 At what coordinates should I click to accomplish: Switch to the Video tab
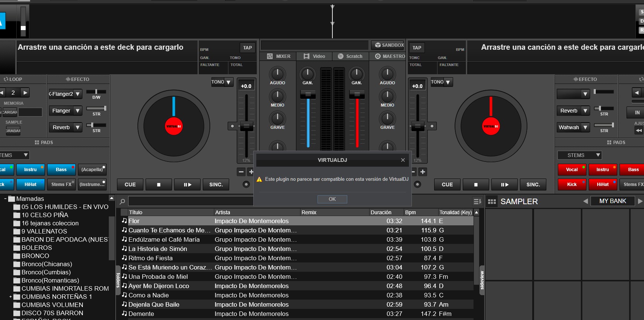[x=314, y=56]
